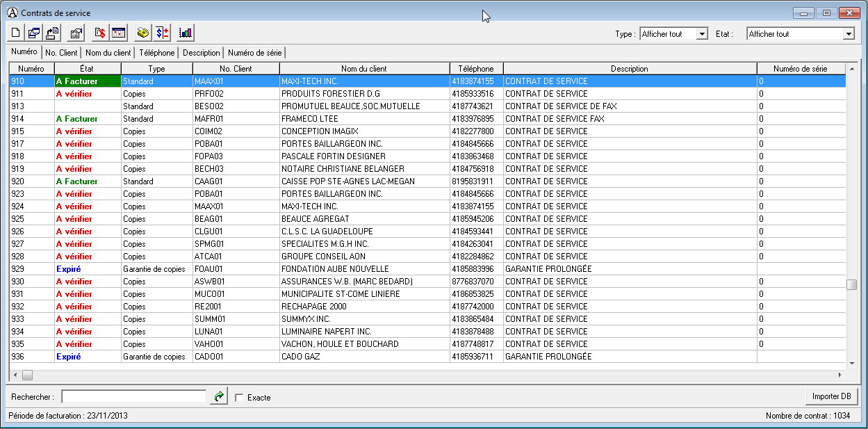
Task: Click the printer icon
Action: (142, 33)
